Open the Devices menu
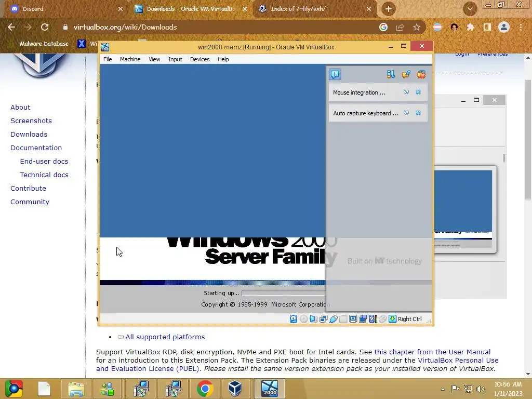Screen dimensions: 532x399 pyautogui.click(x=200, y=59)
